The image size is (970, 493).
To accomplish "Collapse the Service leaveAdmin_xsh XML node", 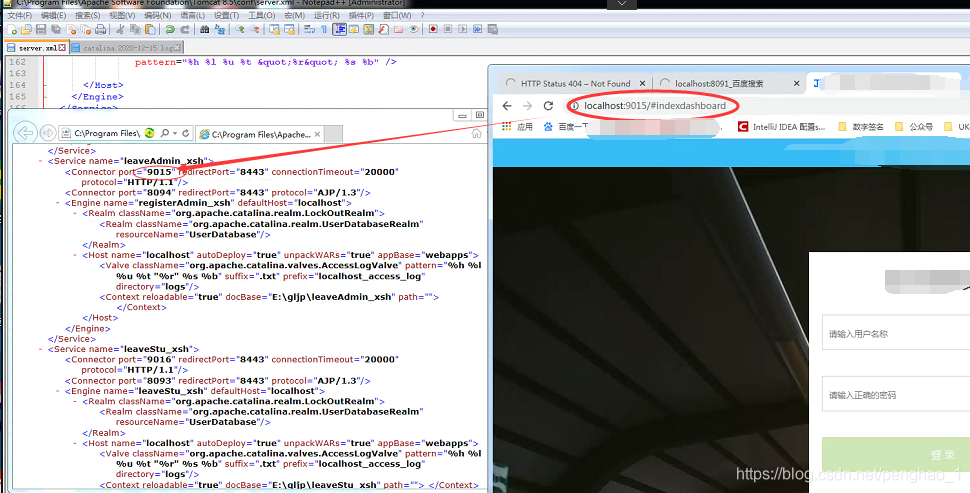I will [41, 161].
